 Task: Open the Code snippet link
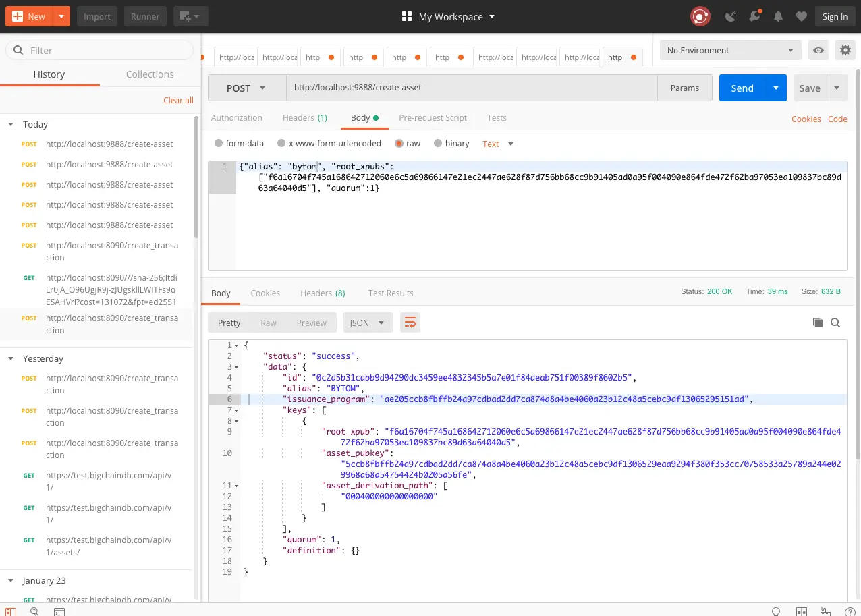click(x=837, y=119)
